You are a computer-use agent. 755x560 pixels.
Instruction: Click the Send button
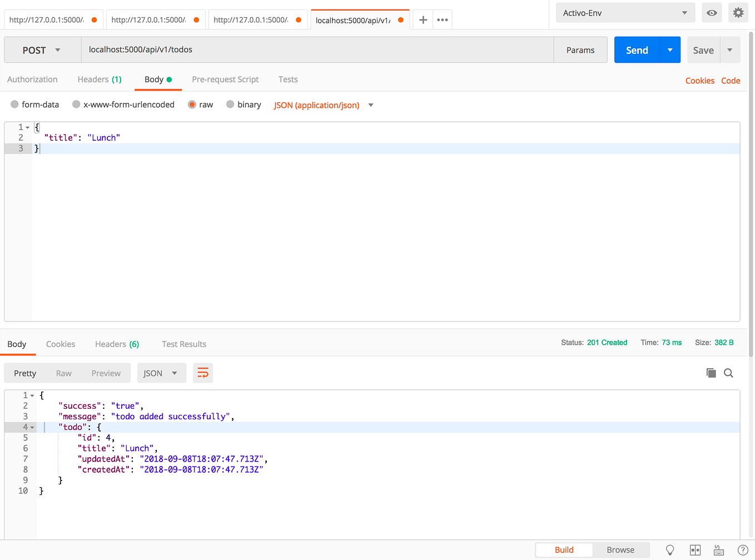pyautogui.click(x=636, y=49)
